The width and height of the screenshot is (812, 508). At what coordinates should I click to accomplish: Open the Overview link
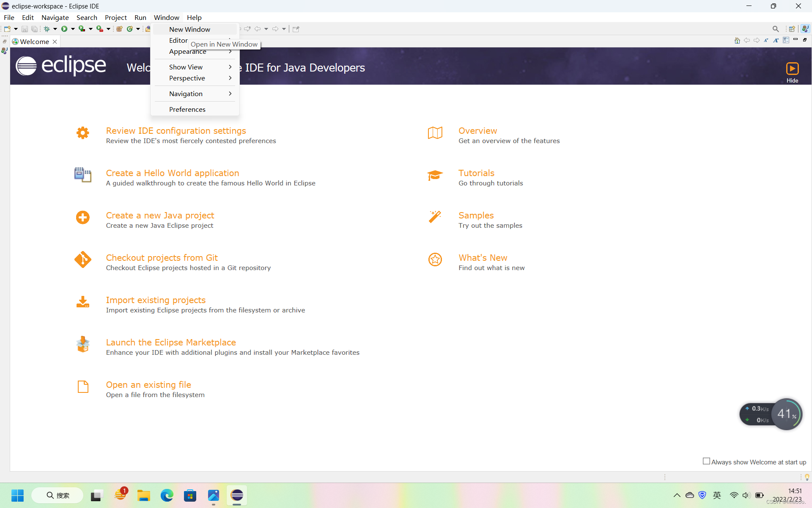477,131
